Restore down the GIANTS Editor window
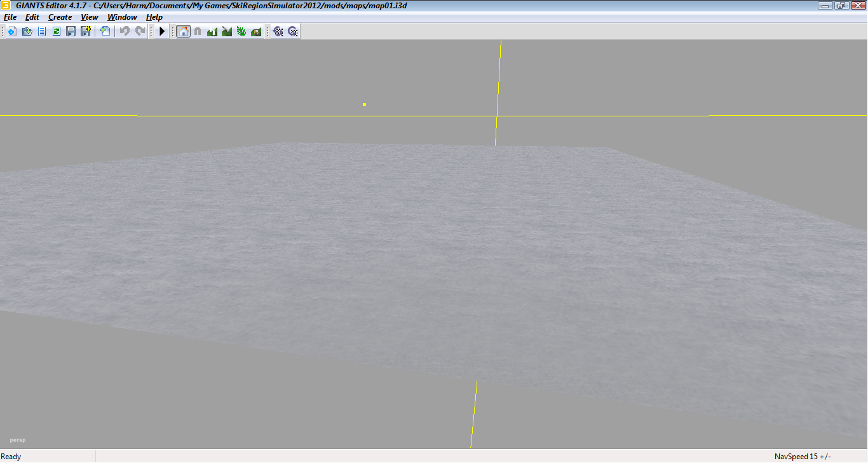The width and height of the screenshot is (868, 463). coord(842,5)
